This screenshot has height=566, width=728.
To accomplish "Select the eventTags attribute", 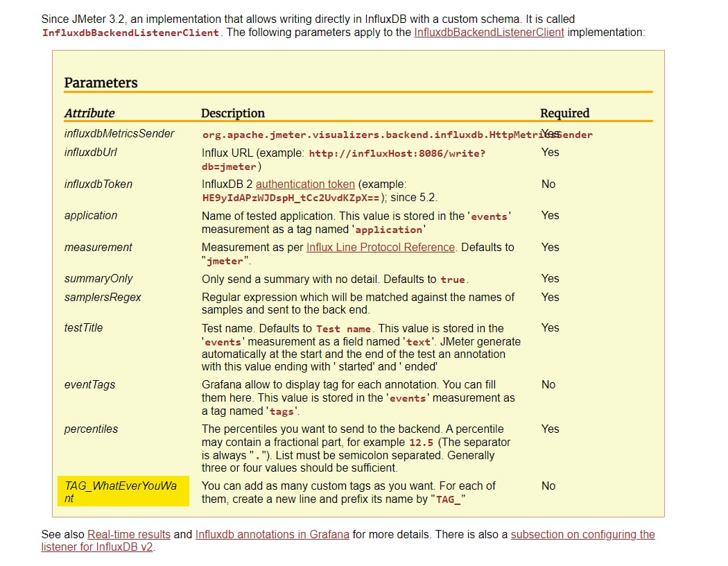I will click(x=89, y=385).
